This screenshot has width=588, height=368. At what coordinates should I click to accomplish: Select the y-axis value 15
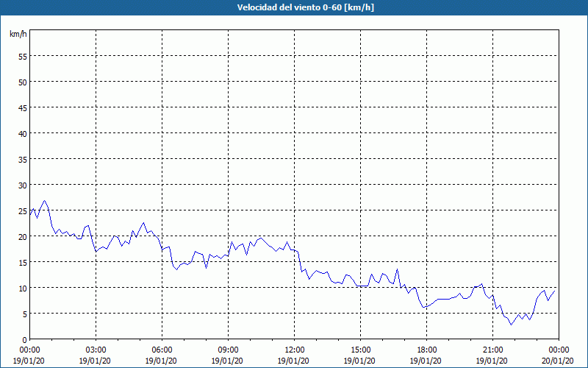coord(23,262)
